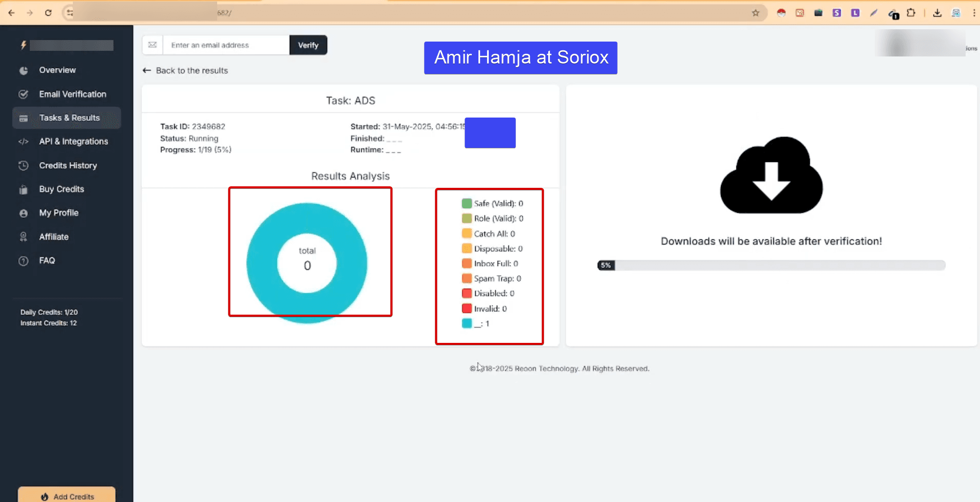
Task: Click the Tasks & Results card icon
Action: [24, 119]
